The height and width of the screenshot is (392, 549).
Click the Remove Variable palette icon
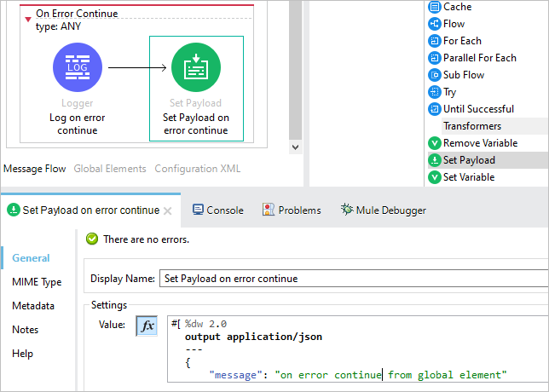[x=435, y=143]
